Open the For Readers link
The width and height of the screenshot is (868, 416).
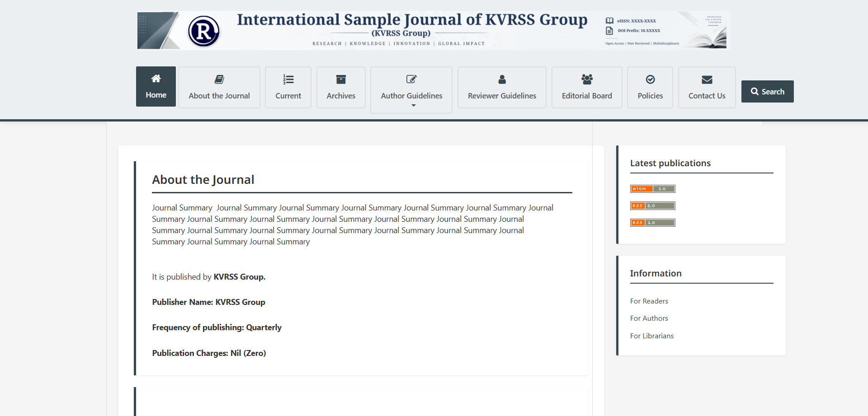[649, 301]
